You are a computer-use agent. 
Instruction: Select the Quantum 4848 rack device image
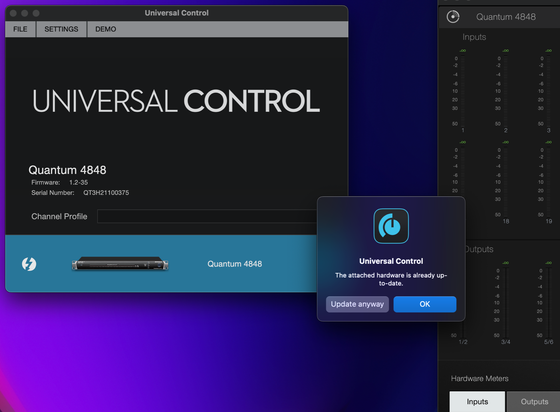tap(120, 264)
